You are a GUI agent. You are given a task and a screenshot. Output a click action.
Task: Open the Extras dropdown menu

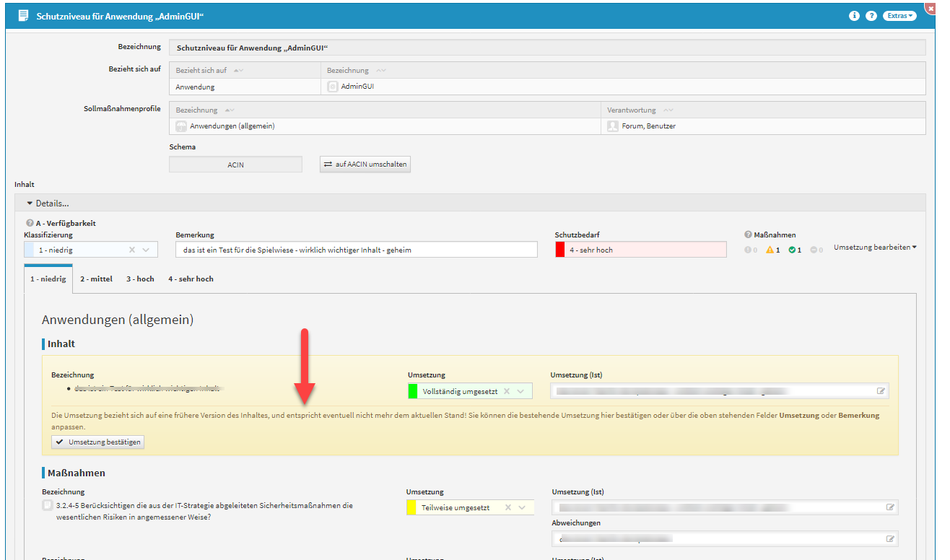pos(900,15)
